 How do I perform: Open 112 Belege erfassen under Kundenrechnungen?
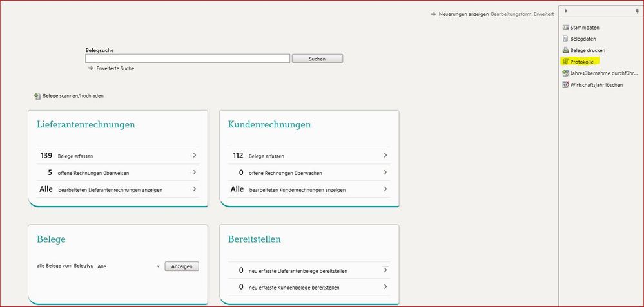tap(308, 156)
